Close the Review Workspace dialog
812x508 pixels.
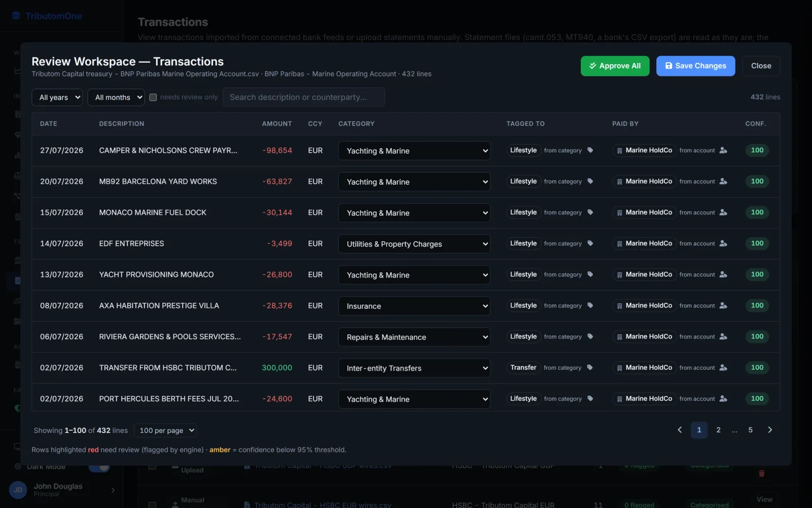pyautogui.click(x=761, y=66)
